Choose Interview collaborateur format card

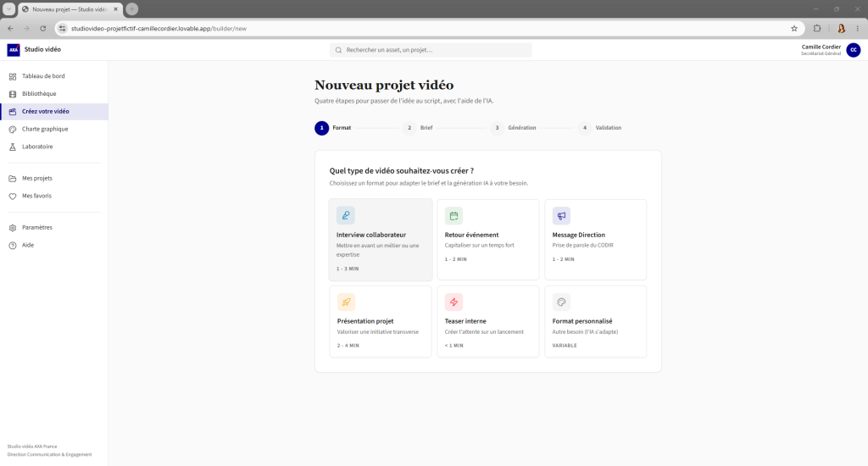click(x=381, y=240)
